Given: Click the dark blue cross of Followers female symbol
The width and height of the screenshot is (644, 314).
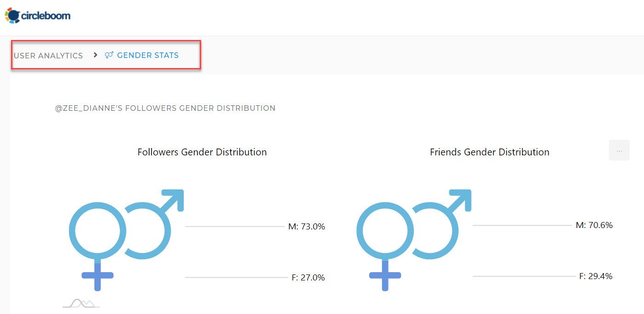Looking at the screenshot, I should point(98,275).
